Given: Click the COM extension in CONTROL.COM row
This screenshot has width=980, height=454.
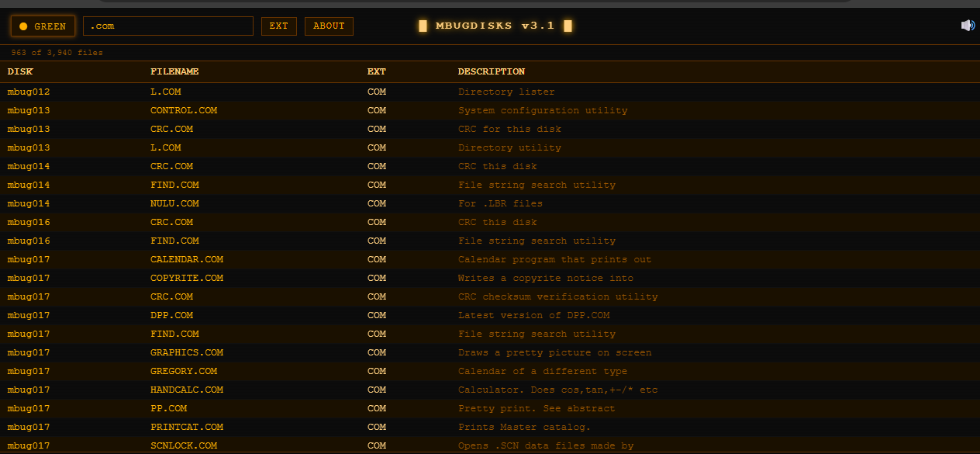Looking at the screenshot, I should [377, 110].
